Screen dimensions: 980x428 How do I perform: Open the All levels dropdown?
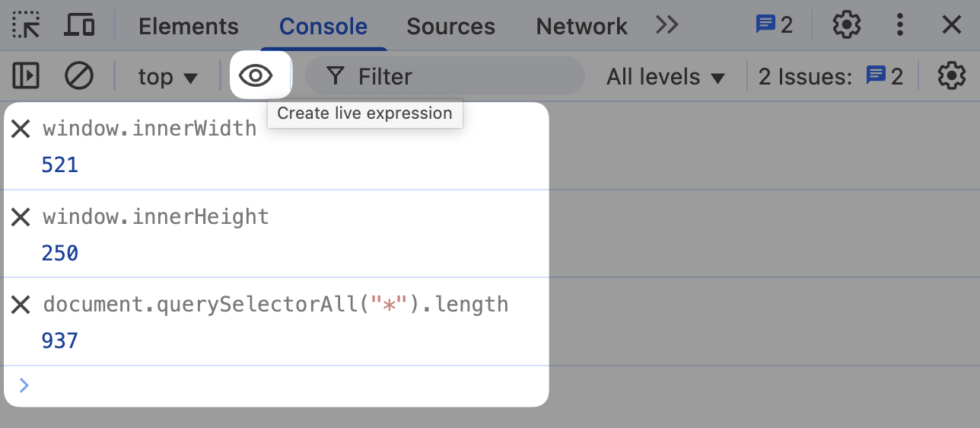click(666, 77)
